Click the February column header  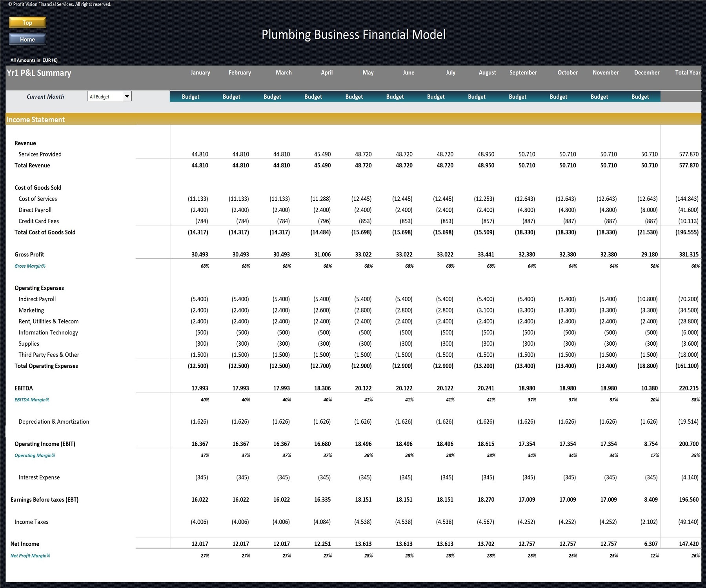point(240,73)
